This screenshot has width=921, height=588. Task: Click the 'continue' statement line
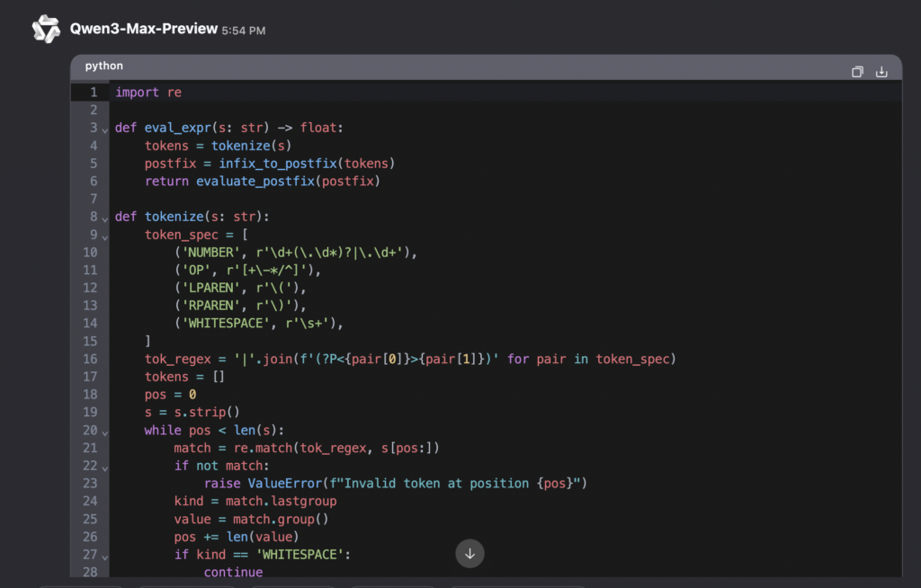pos(233,572)
